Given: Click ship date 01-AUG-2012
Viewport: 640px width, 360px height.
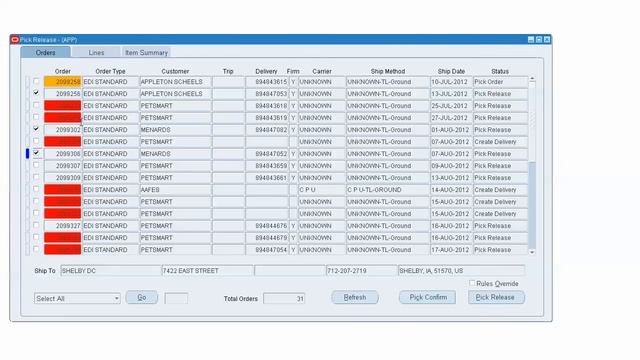Looking at the screenshot, I should click(451, 130).
